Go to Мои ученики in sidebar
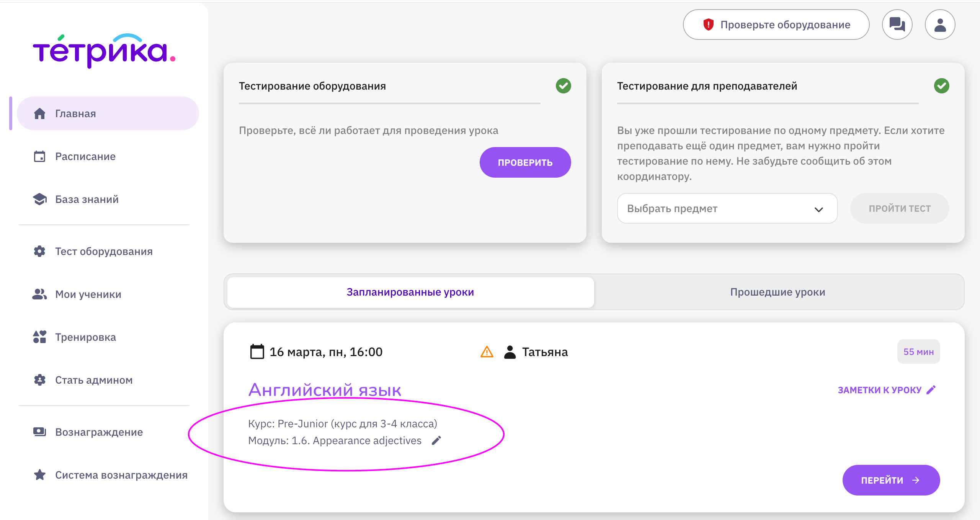The width and height of the screenshot is (980, 520). pos(88,294)
